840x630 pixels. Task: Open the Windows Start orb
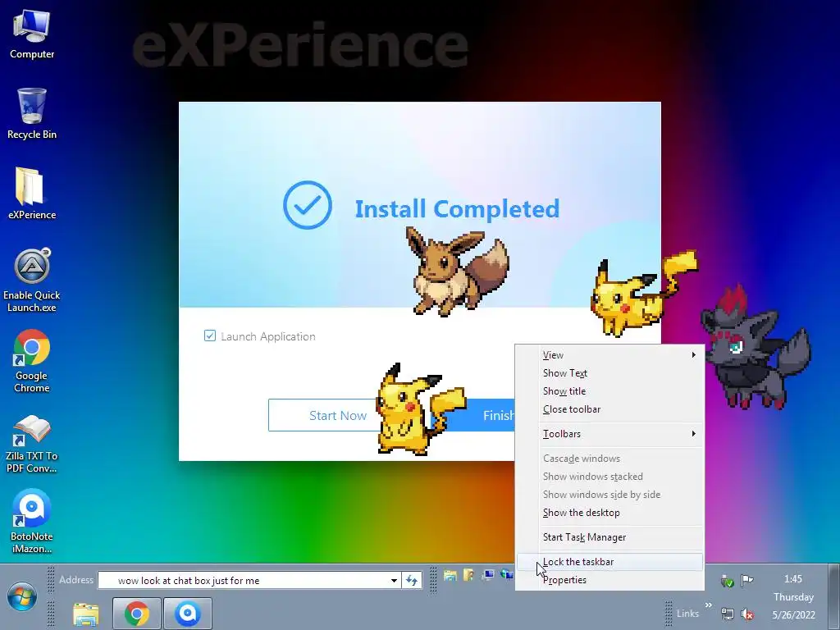tap(22, 596)
